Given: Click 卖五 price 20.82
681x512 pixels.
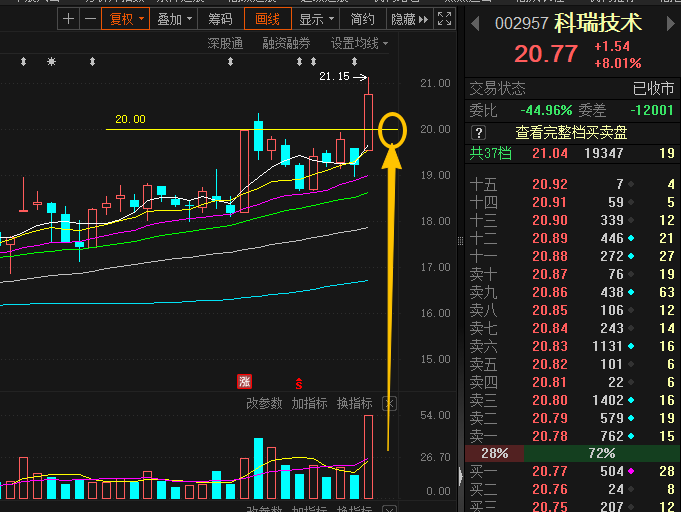Looking at the screenshot, I should 550,364.
